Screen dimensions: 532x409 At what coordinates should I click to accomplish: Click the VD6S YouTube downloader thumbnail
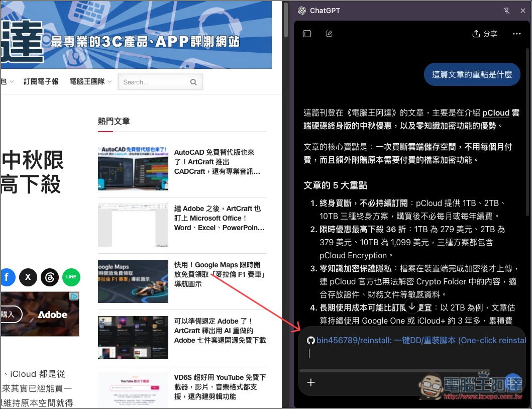click(133, 390)
